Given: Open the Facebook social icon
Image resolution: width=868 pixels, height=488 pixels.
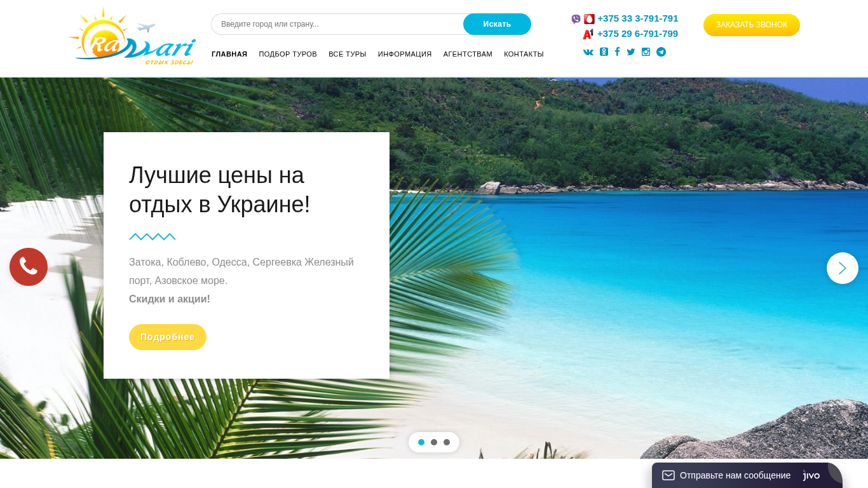Looking at the screenshot, I should (617, 52).
